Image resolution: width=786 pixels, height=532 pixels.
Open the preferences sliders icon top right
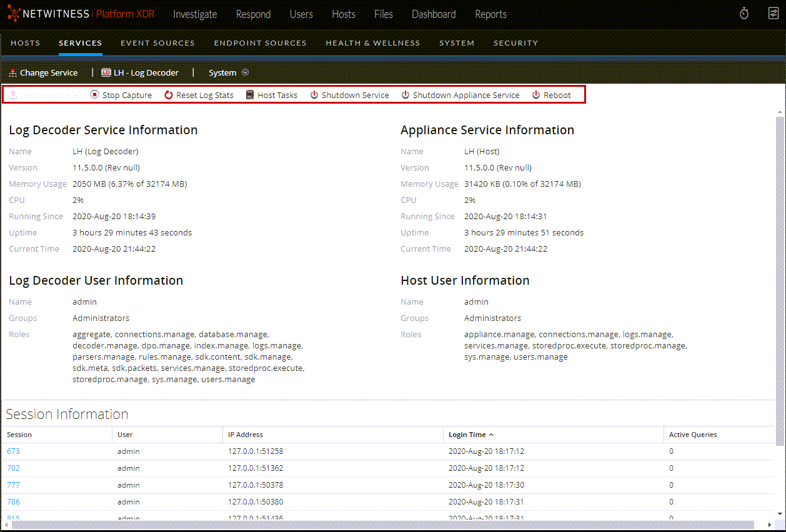[x=774, y=13]
